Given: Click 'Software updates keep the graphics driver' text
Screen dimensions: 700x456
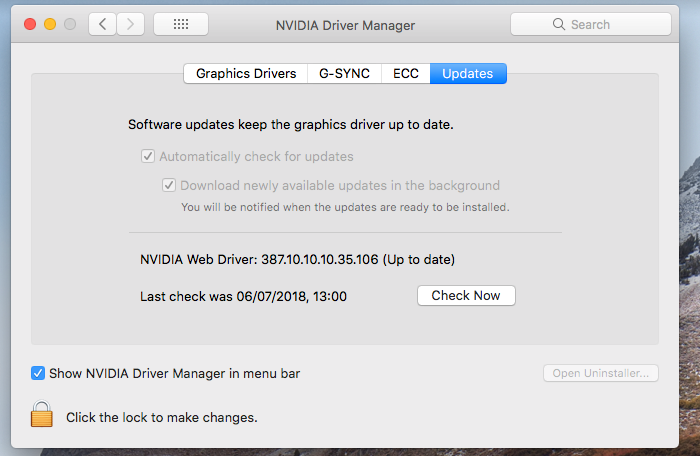Looking at the screenshot, I should pyautogui.click(x=291, y=125).
